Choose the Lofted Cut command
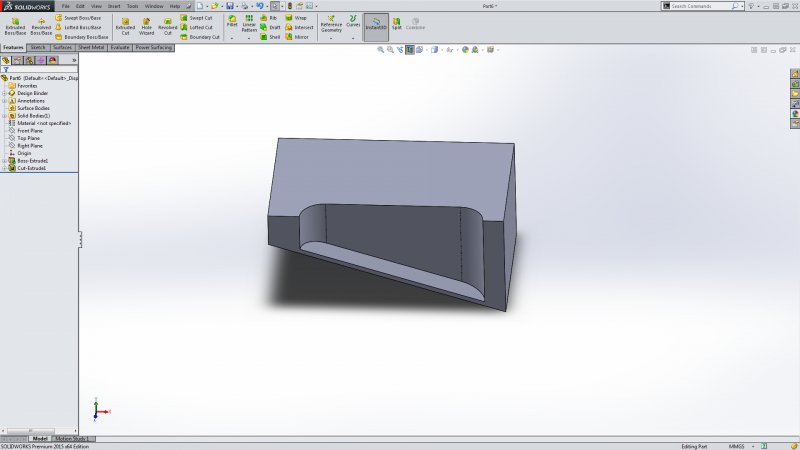 pos(196,28)
